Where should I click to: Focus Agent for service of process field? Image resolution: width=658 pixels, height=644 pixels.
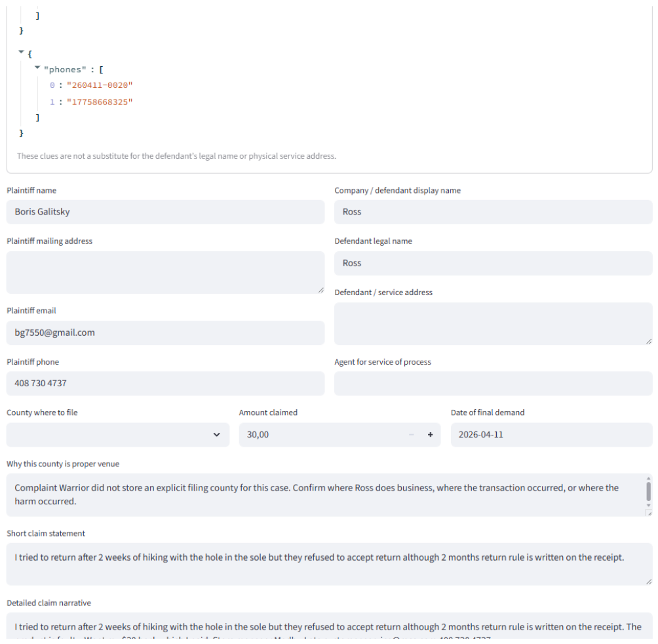tap(493, 383)
